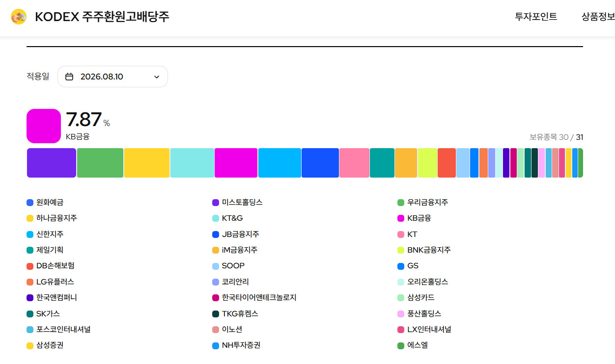Click the calendar icon in the date field
This screenshot has width=615, height=364.
[69, 77]
